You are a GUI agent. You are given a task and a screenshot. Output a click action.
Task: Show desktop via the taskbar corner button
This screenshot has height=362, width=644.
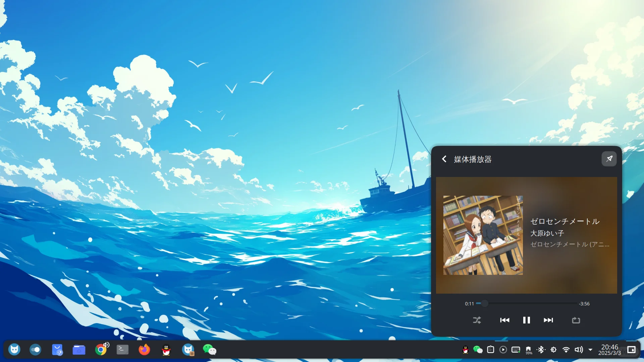632,350
